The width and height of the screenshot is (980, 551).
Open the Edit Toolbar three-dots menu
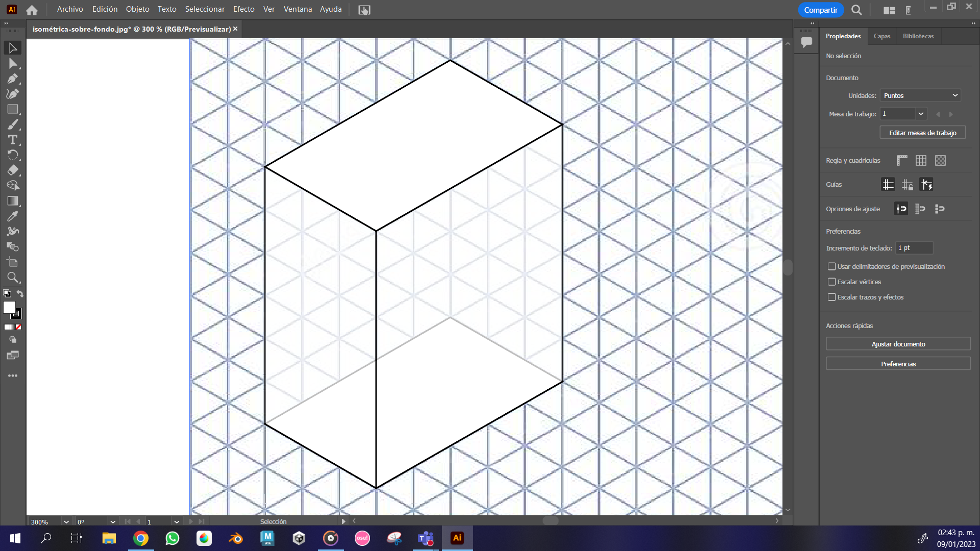tap(13, 375)
